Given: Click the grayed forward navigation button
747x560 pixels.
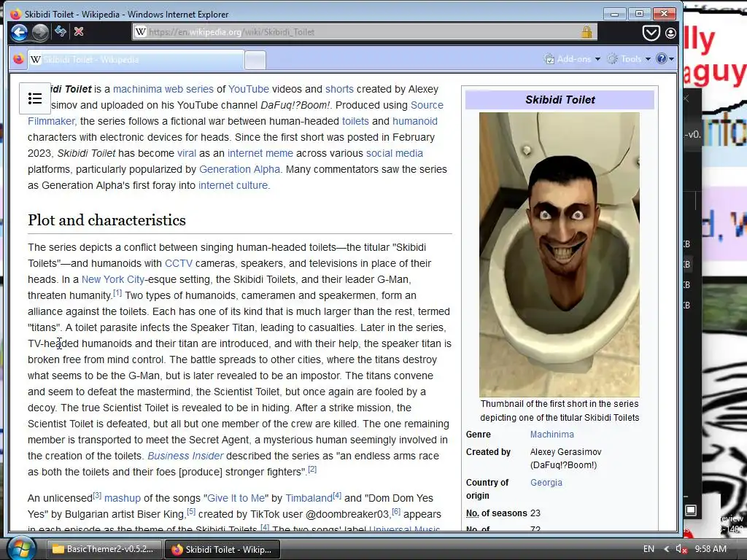Looking at the screenshot, I should point(41,32).
